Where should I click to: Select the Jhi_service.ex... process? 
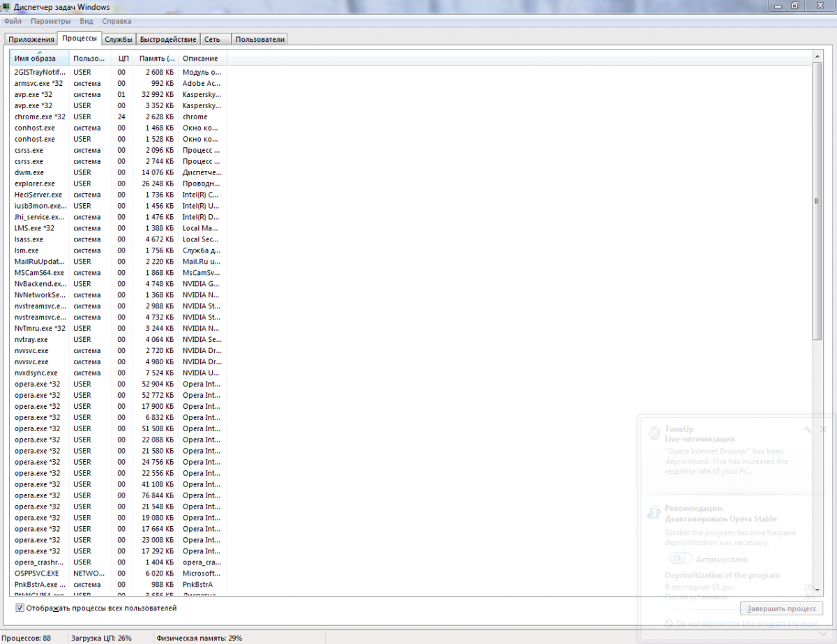(x=119, y=217)
